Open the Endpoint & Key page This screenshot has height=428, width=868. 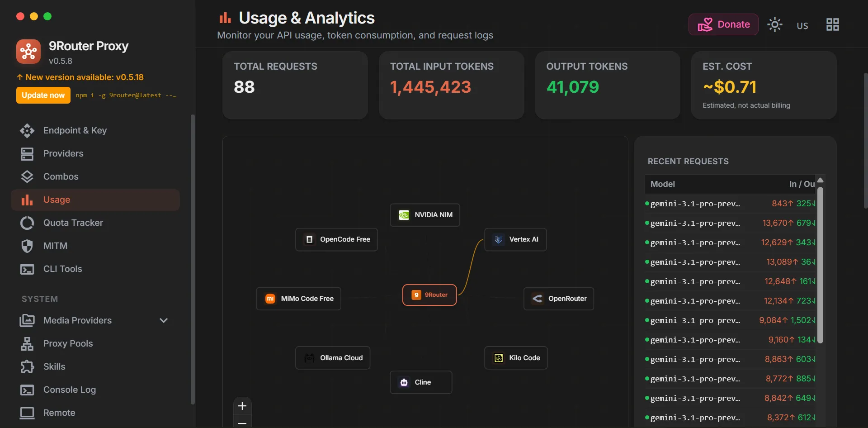tap(95, 131)
